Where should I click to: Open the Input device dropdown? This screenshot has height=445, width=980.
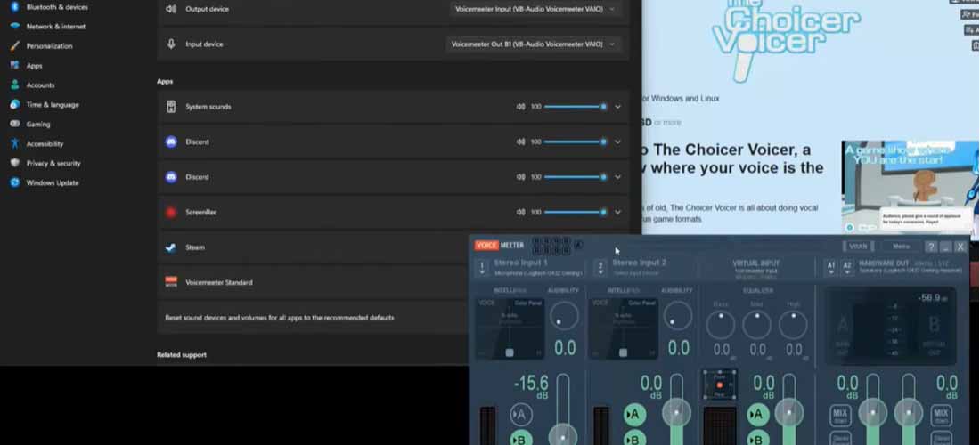[x=535, y=44]
